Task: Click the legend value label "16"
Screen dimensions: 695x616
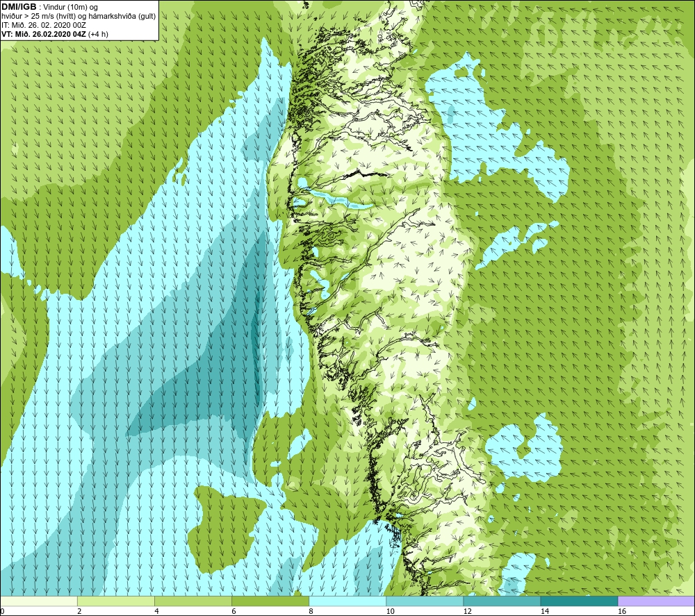Action: [622, 611]
